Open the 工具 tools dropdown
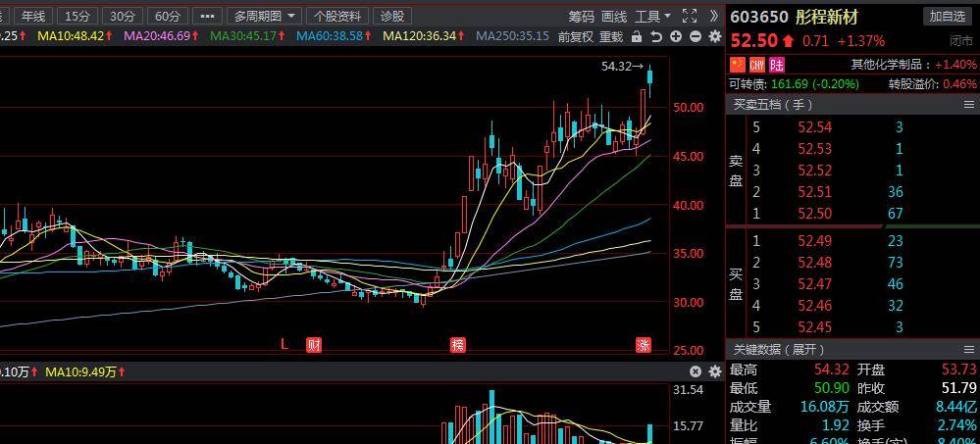 pos(652,16)
